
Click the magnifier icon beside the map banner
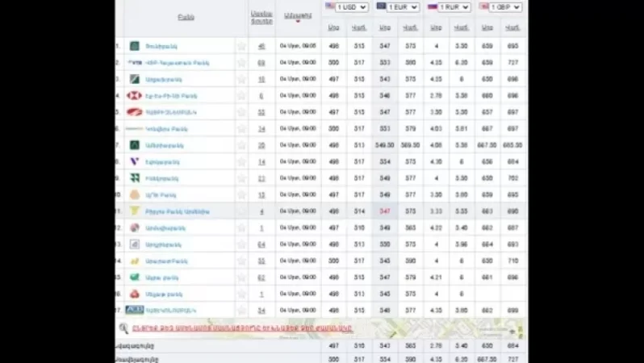coord(123,328)
